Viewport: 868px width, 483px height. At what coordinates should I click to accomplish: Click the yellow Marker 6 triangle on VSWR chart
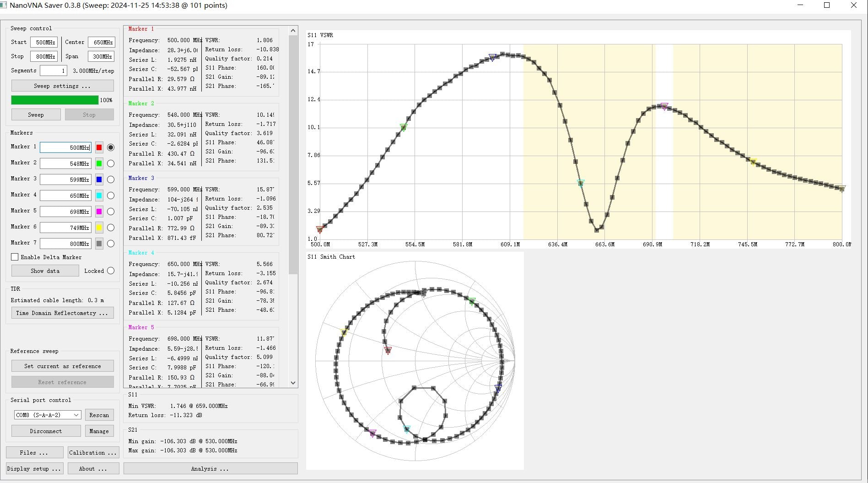pyautogui.click(x=753, y=161)
